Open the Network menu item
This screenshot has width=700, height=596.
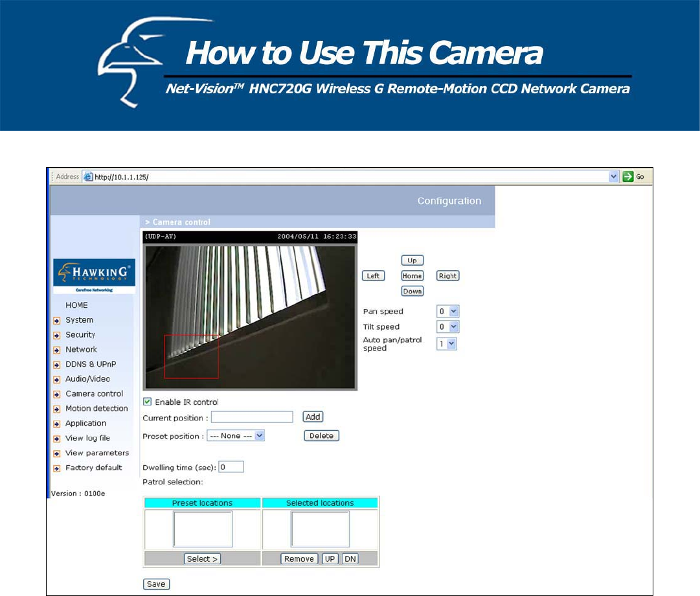[81, 349]
